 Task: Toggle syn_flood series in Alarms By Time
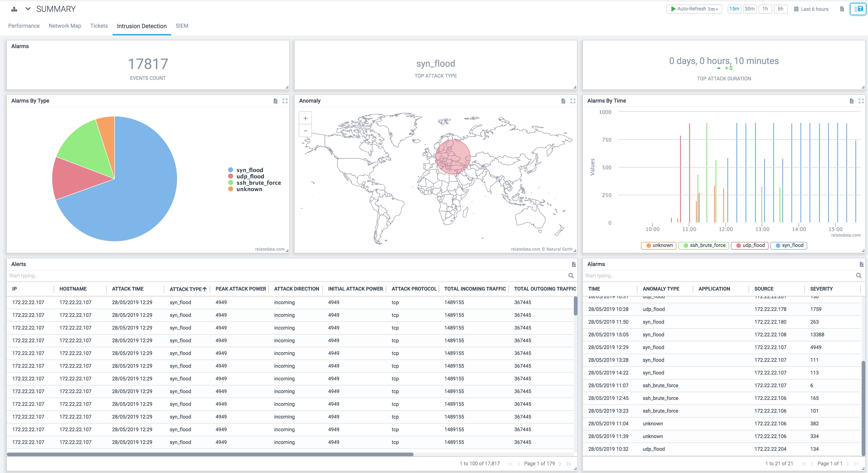click(789, 245)
